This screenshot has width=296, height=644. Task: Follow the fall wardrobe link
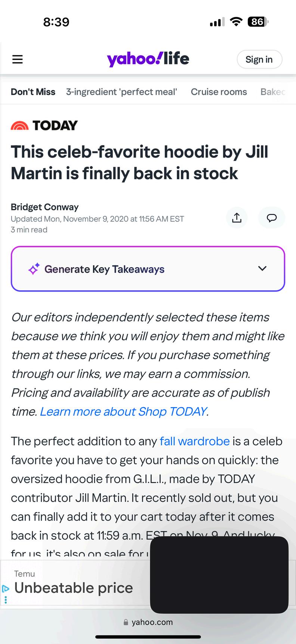pyautogui.click(x=194, y=441)
